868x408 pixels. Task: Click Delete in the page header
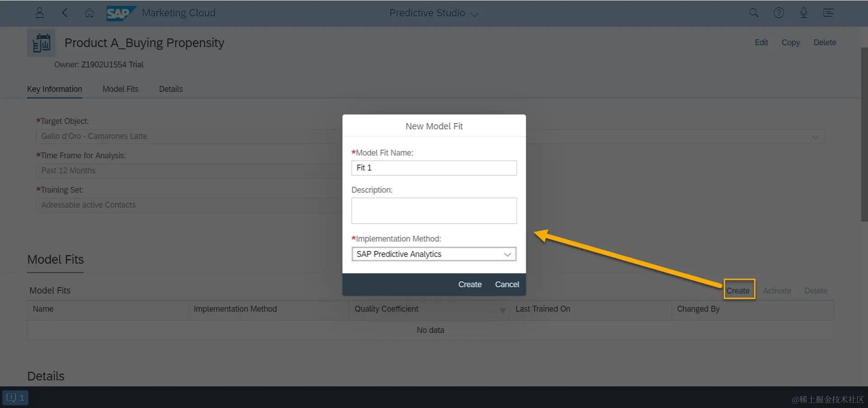[x=825, y=43]
